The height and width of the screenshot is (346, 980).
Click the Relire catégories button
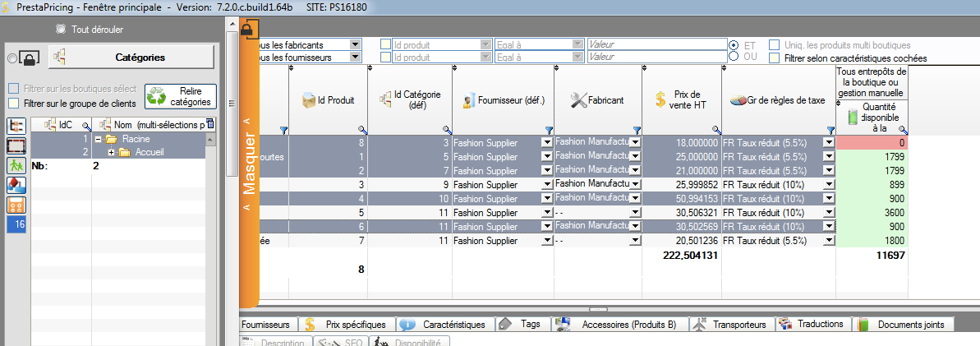coord(180,96)
